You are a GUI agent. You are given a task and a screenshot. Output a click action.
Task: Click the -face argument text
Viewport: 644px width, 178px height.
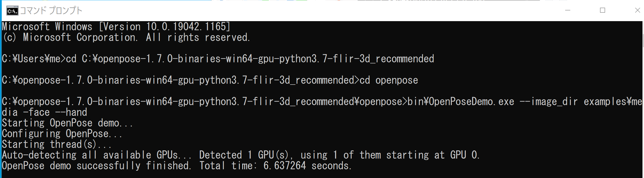36,112
